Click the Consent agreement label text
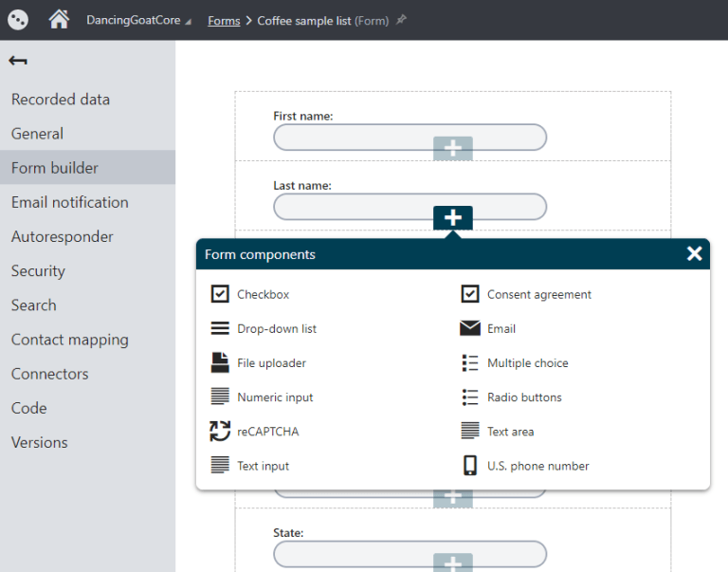Image resolution: width=728 pixels, height=572 pixels. click(x=539, y=295)
